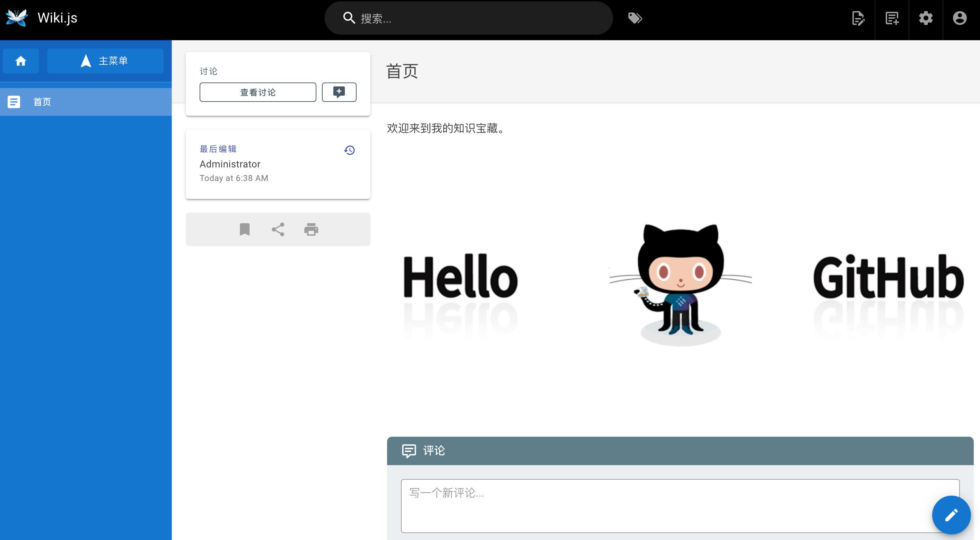Print this page
980x540 pixels.
click(x=311, y=229)
